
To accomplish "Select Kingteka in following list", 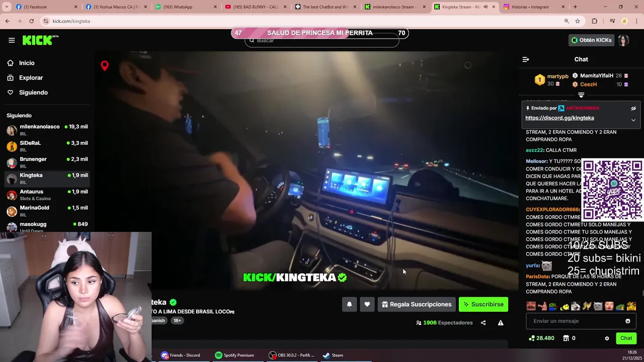I will [47, 178].
